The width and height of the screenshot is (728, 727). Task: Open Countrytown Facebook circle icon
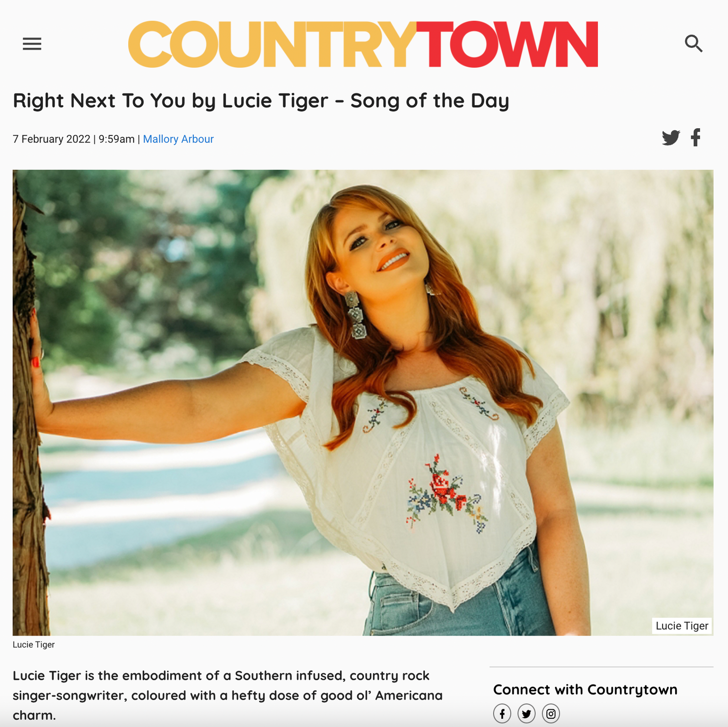click(x=502, y=714)
